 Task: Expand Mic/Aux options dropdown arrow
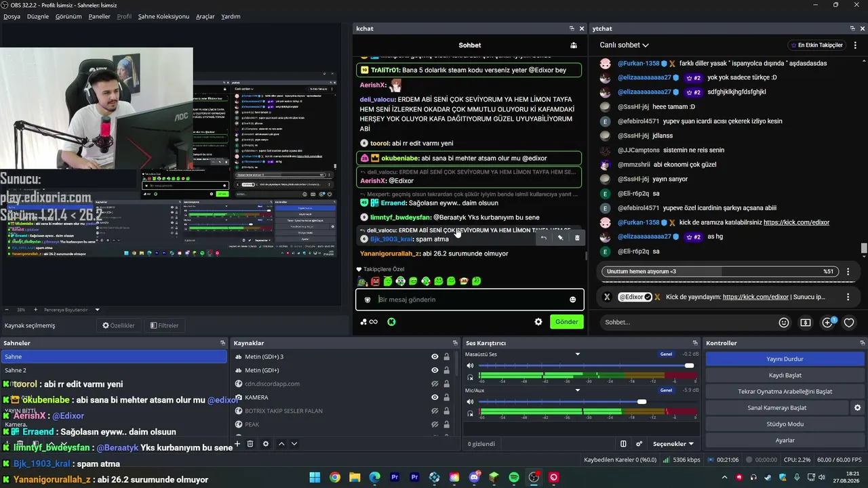tap(578, 390)
